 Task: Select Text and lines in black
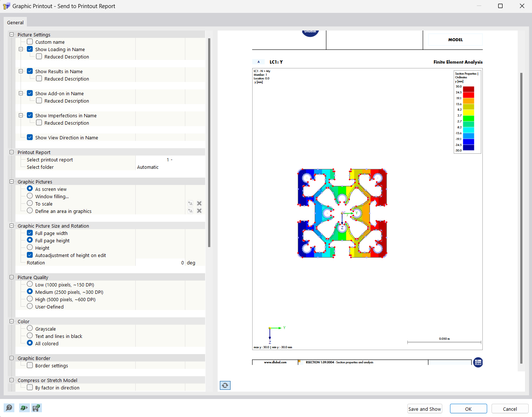pyautogui.click(x=30, y=335)
